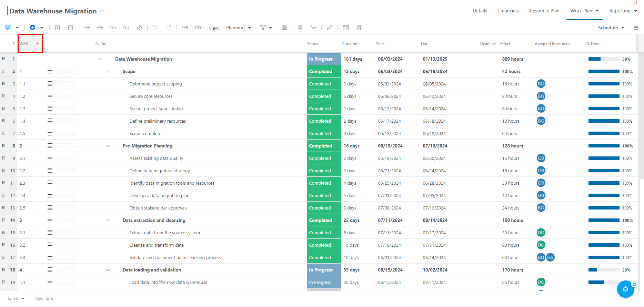Collapse the Data Warehouse Migration root row

point(100,59)
